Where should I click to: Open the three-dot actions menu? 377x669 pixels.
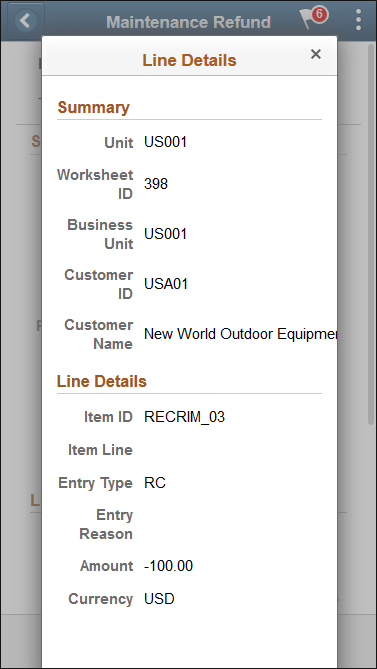point(358,19)
